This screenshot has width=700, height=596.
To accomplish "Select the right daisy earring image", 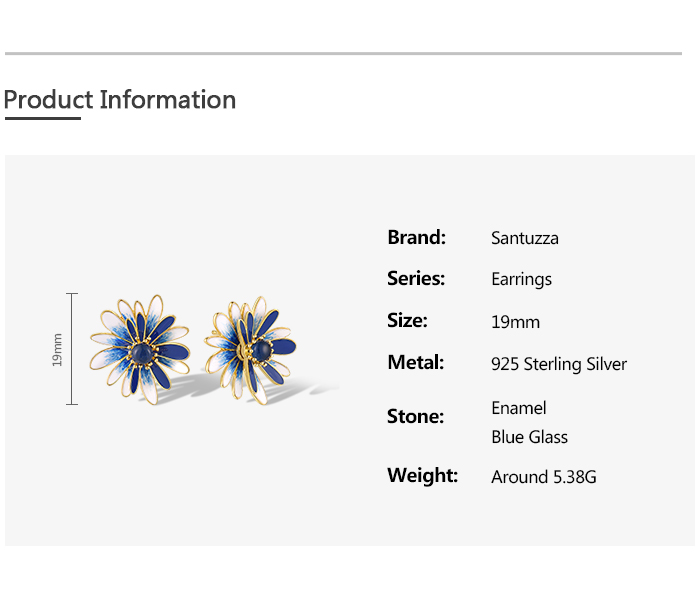I will pyautogui.click(x=250, y=349).
